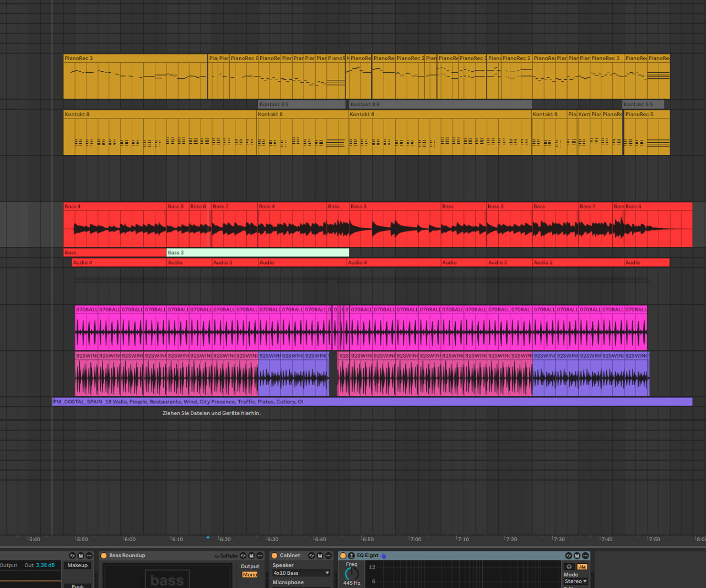Toggle the Bass Roundup device on/off
This screenshot has height=588, width=706.
(104, 555)
